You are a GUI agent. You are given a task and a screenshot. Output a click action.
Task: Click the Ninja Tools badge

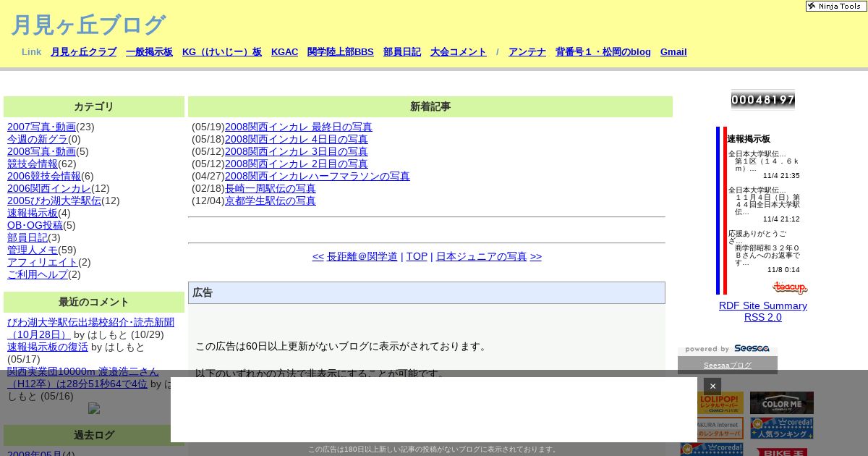(x=836, y=6)
